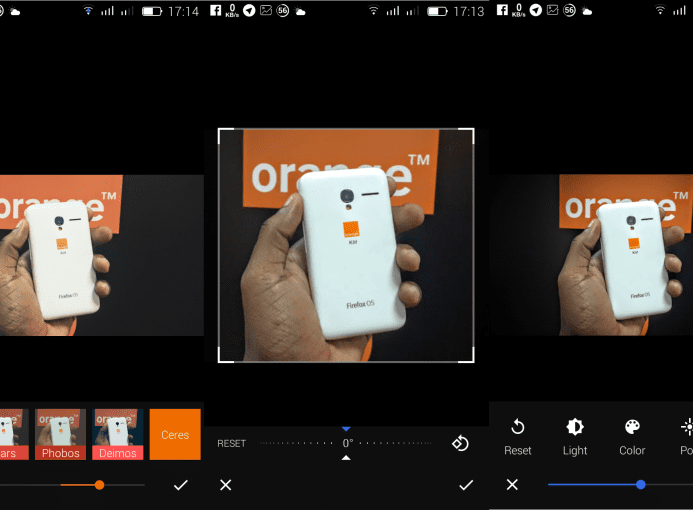This screenshot has width=693, height=510.
Task: Click the rotate 90 degrees icon
Action: click(460, 443)
